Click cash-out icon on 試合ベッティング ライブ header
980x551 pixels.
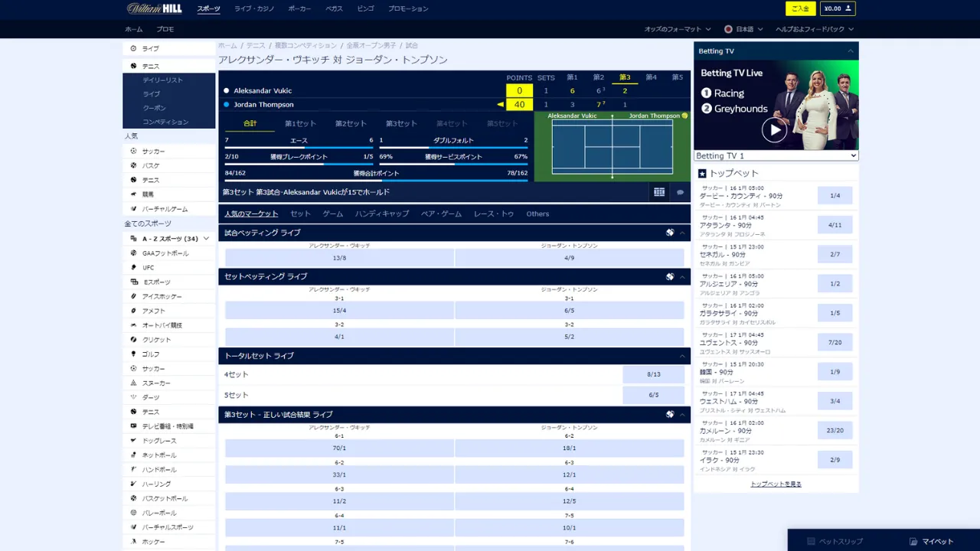pos(670,233)
